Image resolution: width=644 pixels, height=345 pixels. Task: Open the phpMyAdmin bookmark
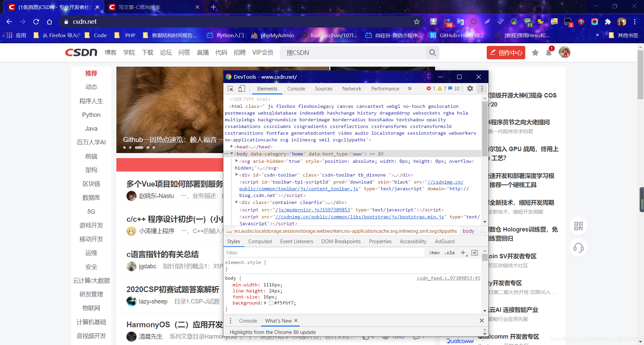[x=272, y=35]
